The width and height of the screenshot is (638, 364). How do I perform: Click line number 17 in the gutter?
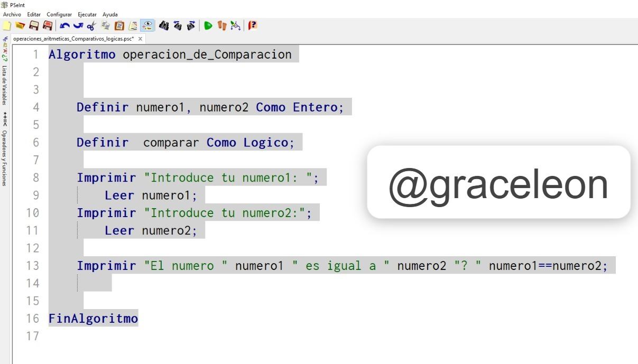[32, 336]
